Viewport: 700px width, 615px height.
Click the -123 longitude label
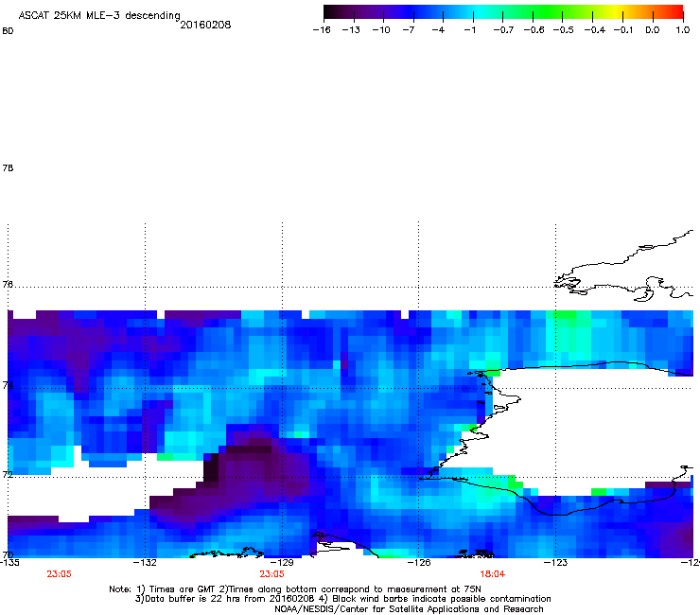pos(556,563)
